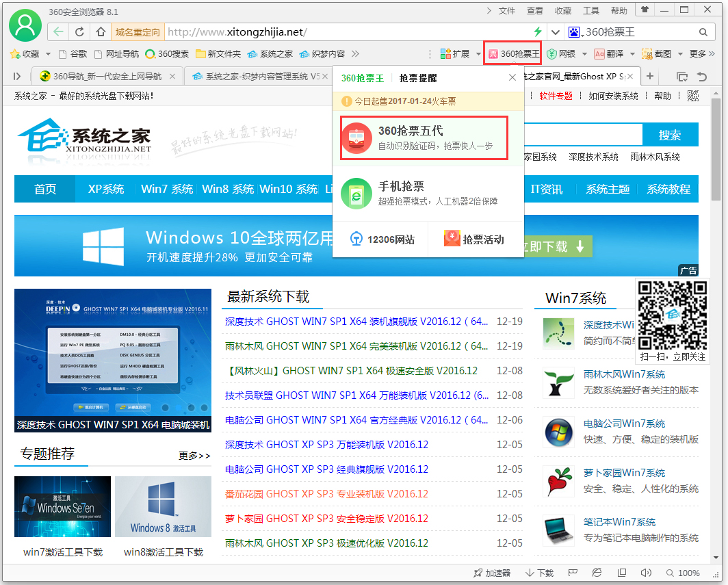This screenshot has height=585, width=728.
Task: Open a new tab with the plus button
Action: point(650,76)
